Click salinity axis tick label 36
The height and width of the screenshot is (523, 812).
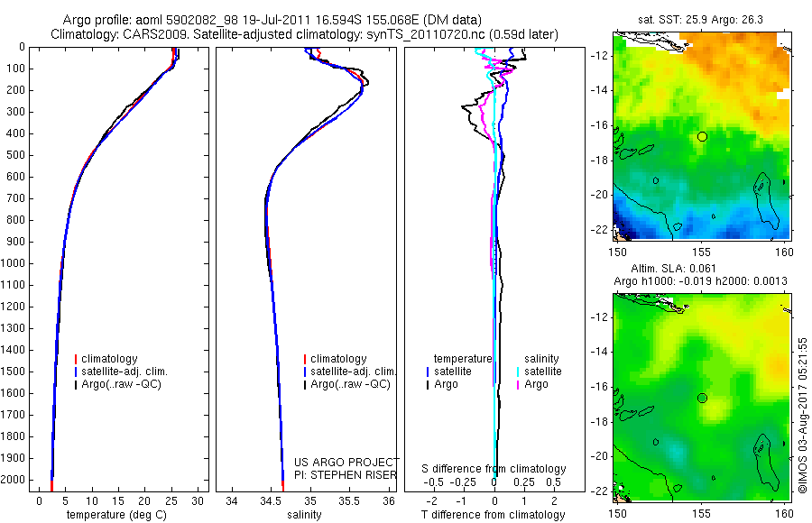tap(389, 501)
